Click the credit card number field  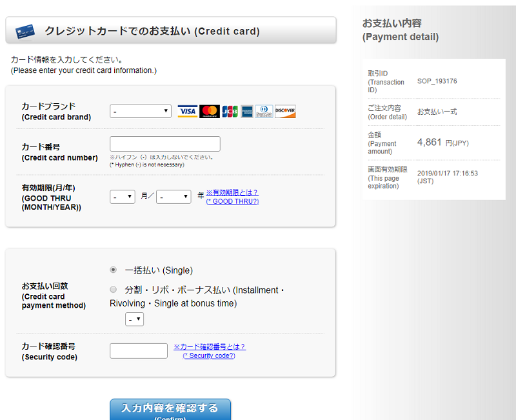tap(165, 144)
